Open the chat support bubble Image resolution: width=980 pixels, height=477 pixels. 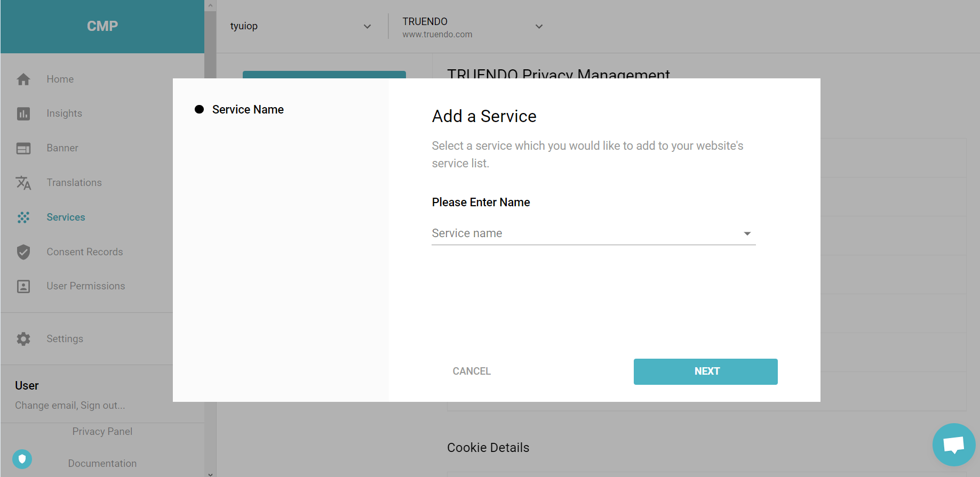(x=953, y=444)
